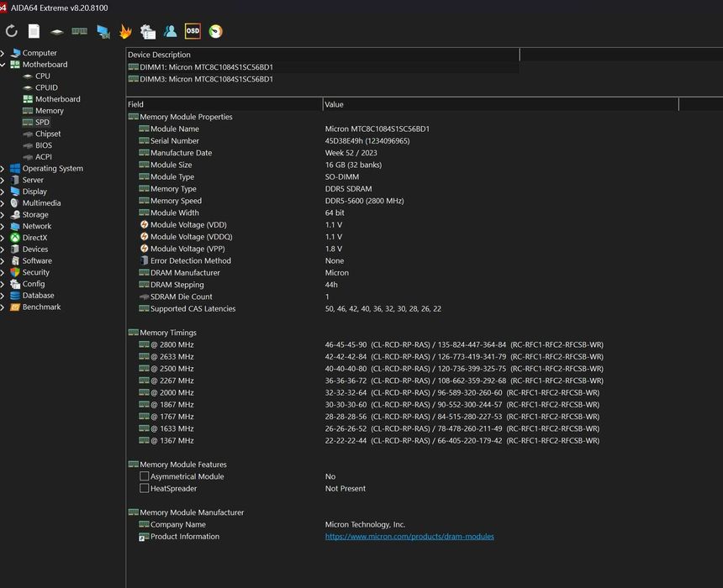Viewport: 723px width, 588px height.
Task: Launch the system stability test flame icon
Action: pyautogui.click(x=125, y=32)
